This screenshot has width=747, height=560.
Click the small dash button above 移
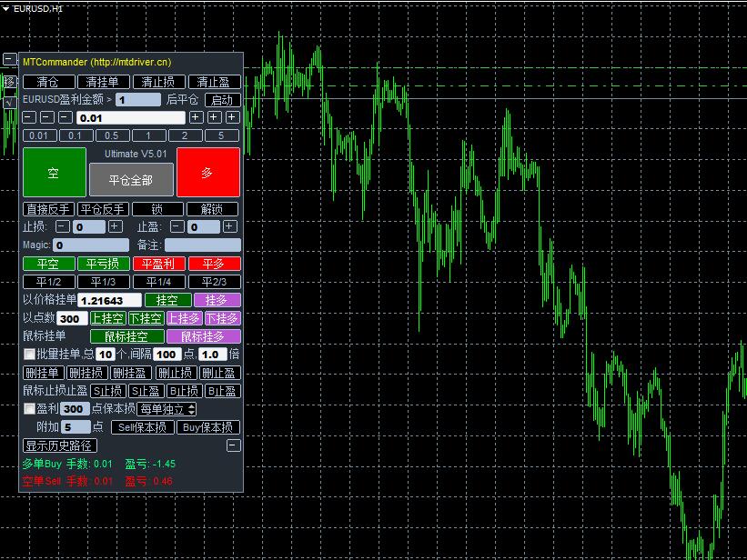coord(9,59)
